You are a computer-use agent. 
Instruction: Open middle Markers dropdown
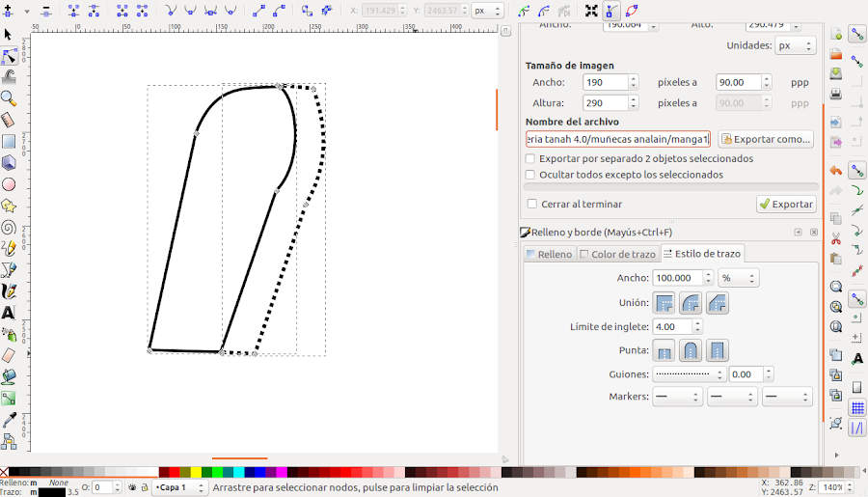click(x=732, y=397)
